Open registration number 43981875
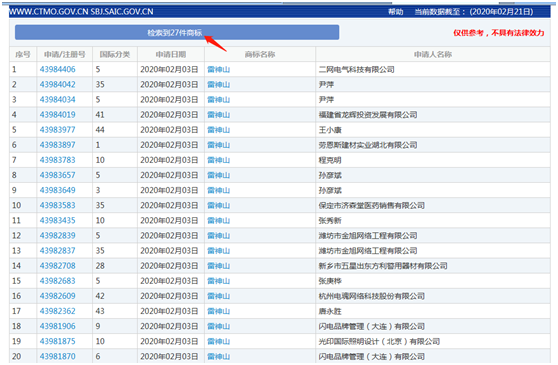Viewport: 558px width, 365px height. pyautogui.click(x=58, y=342)
